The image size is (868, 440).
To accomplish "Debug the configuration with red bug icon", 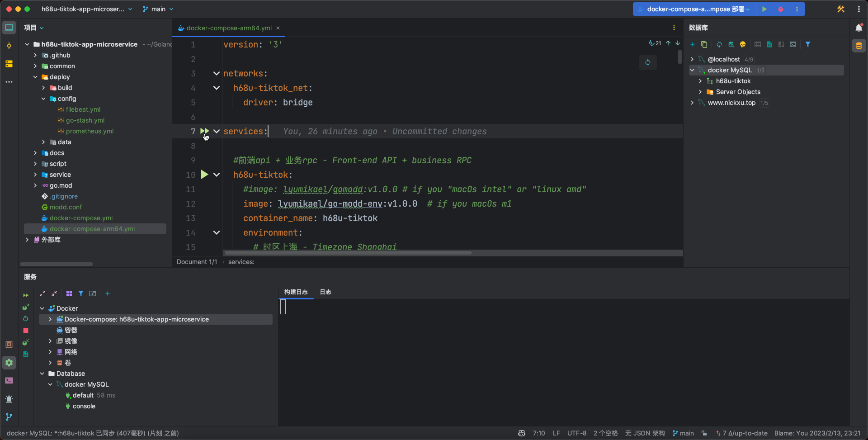I will [x=781, y=9].
